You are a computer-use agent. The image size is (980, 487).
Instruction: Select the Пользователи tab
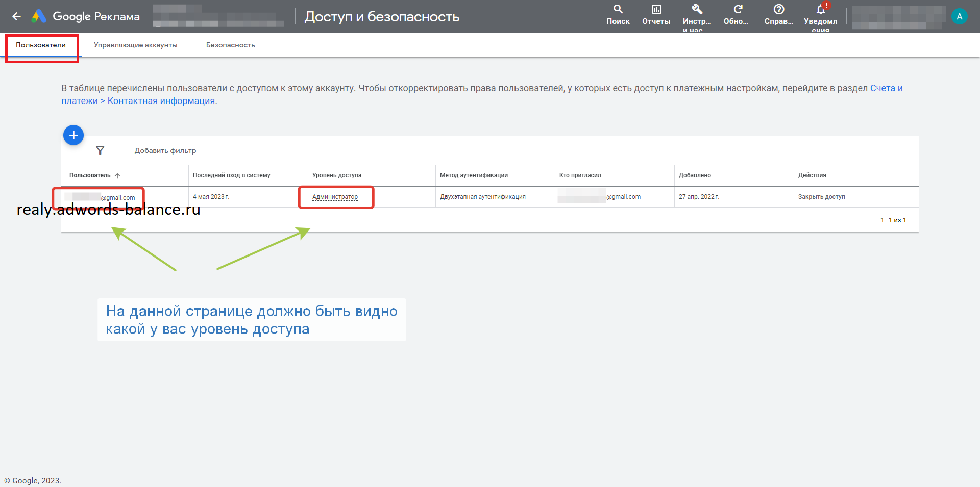[x=41, y=45]
